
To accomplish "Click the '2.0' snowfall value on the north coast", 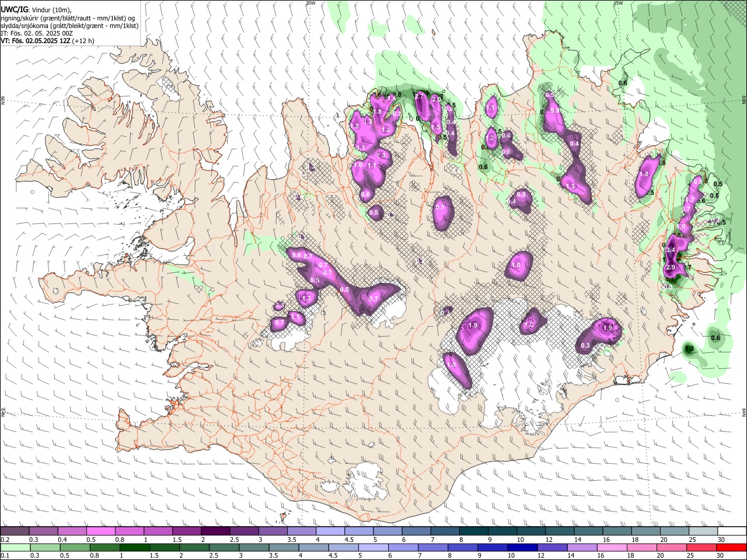I will [x=436, y=99].
